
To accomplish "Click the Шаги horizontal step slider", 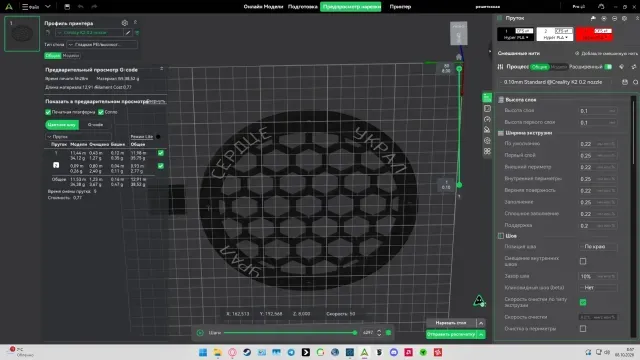I will pyautogui.click(x=290, y=333).
